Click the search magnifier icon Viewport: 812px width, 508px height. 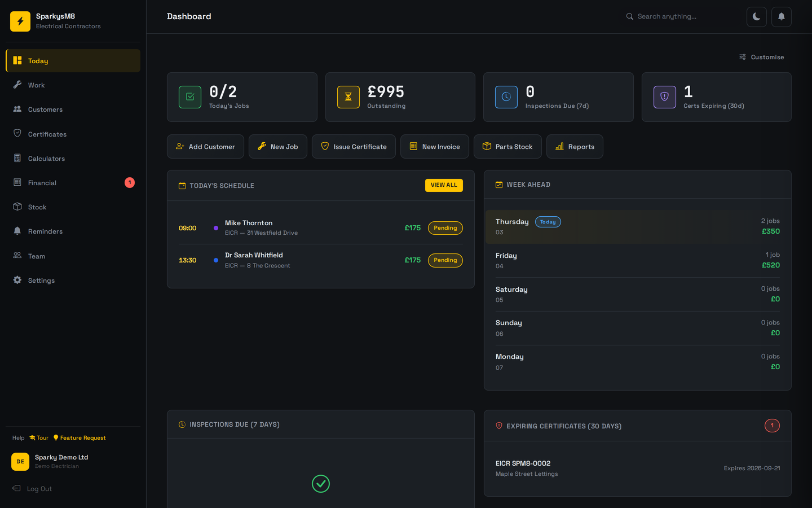click(630, 16)
